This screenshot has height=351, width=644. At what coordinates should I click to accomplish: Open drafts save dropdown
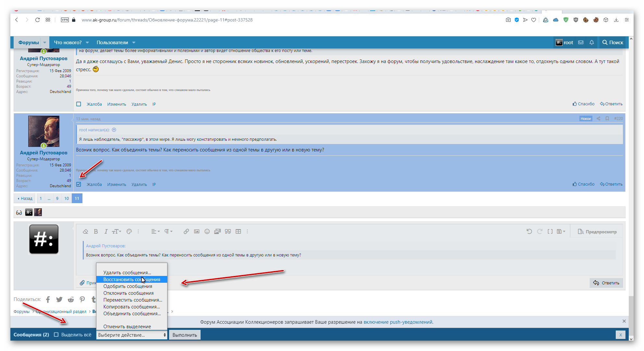(561, 231)
